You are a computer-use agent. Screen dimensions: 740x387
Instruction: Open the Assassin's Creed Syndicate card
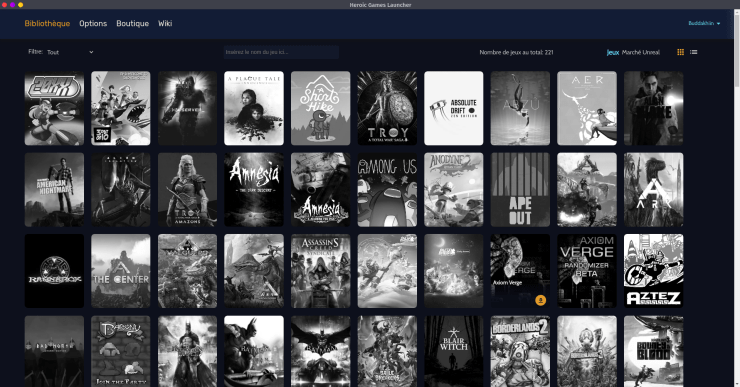[x=320, y=271]
